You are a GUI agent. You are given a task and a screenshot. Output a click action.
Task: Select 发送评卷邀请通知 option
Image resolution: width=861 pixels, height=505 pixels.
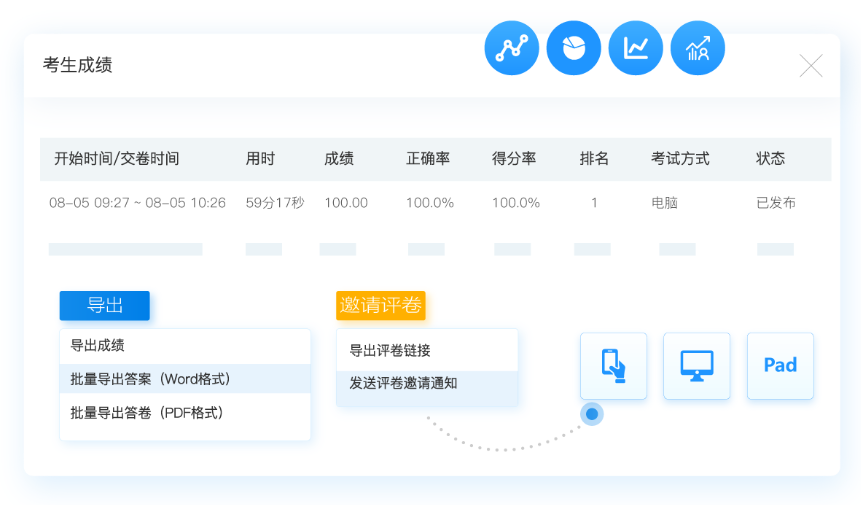click(403, 383)
